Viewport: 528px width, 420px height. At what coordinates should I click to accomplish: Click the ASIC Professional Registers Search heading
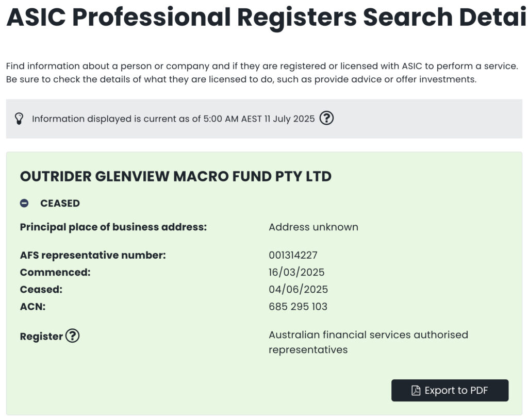point(266,17)
